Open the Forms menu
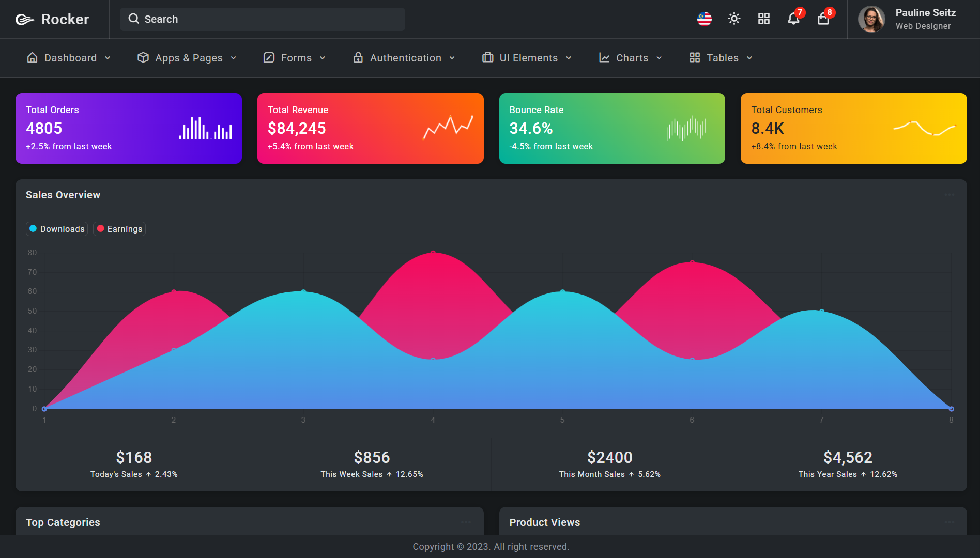This screenshot has width=980, height=558. pyautogui.click(x=295, y=58)
